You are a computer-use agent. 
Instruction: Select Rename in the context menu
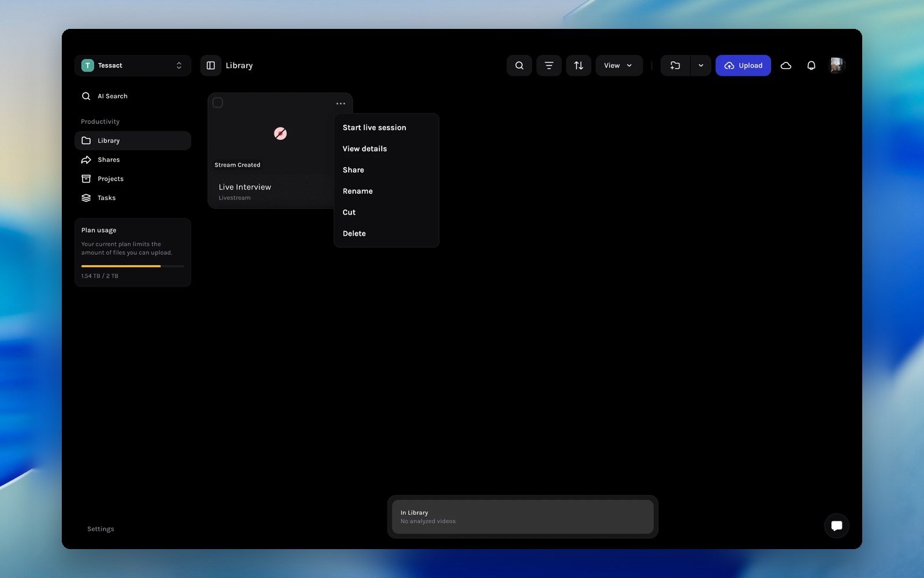pyautogui.click(x=386, y=191)
